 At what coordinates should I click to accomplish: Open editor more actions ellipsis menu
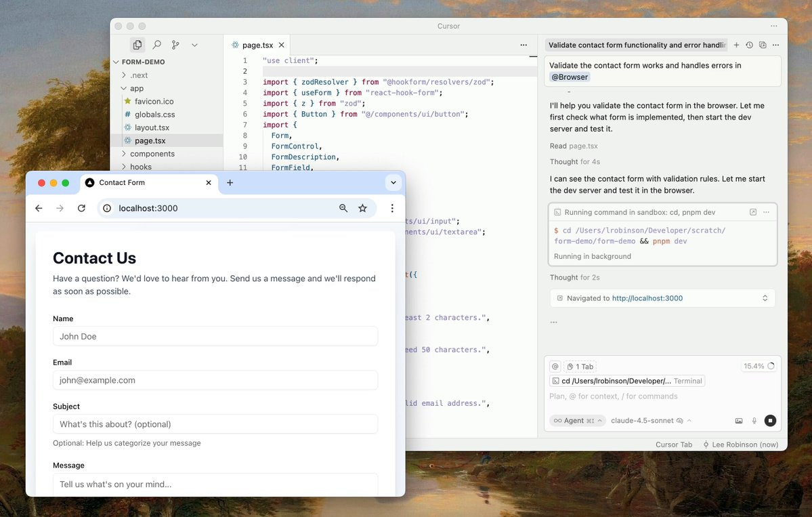click(523, 45)
